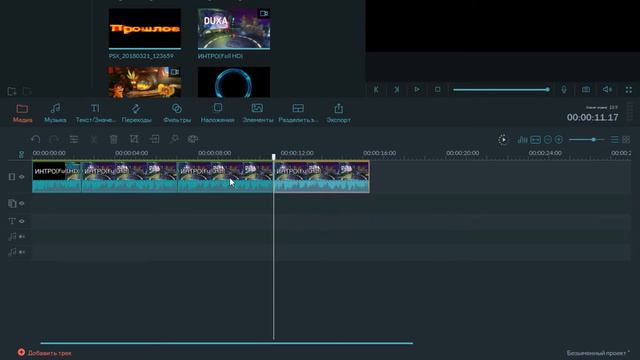Click the preview volume speaker icon
Viewport: 640px width, 360px height.
click(607, 89)
